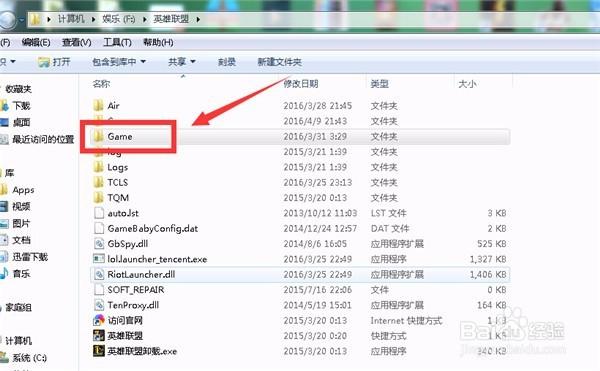
Task: Click the 访问官网 shortcut icon
Action: pos(99,320)
